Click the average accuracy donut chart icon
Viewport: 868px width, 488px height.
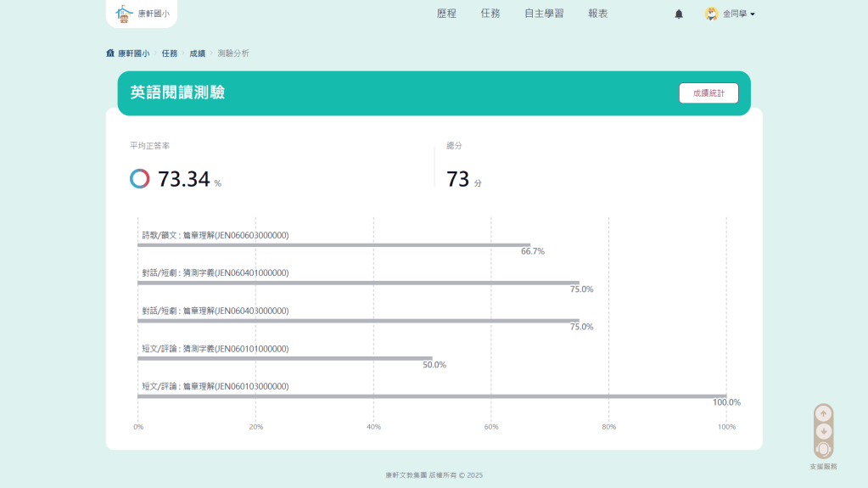coord(140,179)
